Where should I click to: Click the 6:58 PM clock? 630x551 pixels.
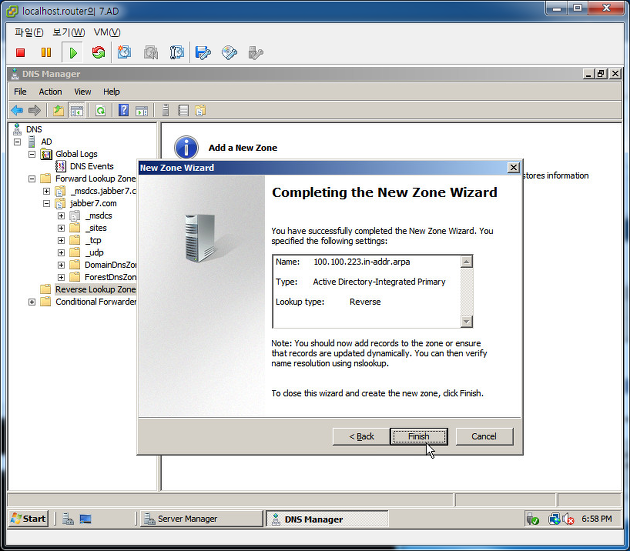click(x=597, y=519)
